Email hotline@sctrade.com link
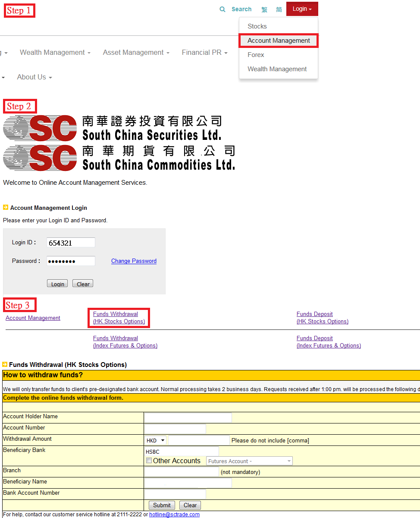Image resolution: width=420 pixels, height=518 pixels. click(174, 515)
